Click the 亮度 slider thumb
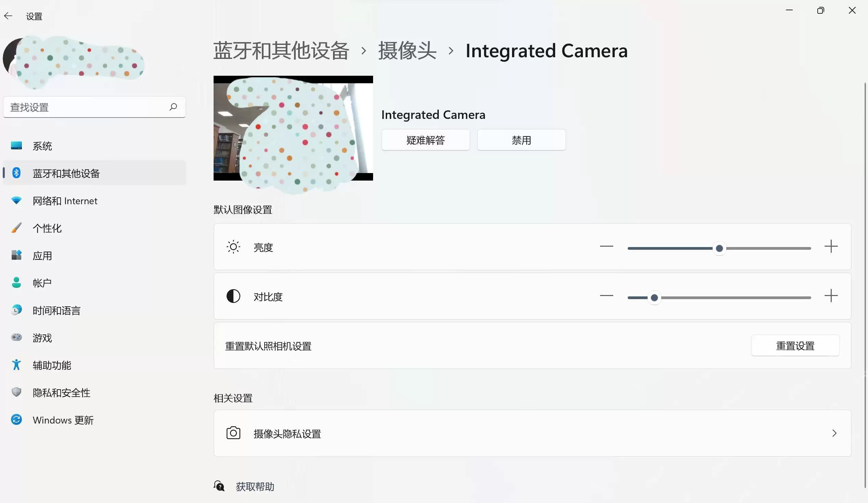This screenshot has height=503, width=868. click(719, 248)
